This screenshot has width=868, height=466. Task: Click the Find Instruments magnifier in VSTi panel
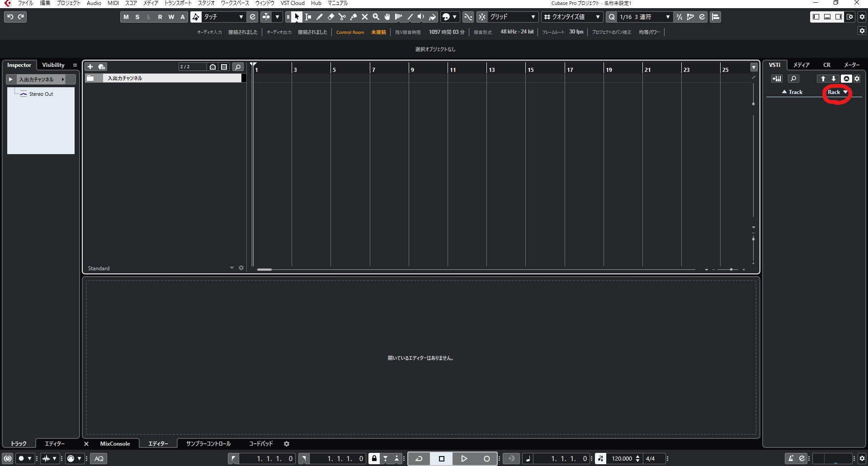(793, 79)
